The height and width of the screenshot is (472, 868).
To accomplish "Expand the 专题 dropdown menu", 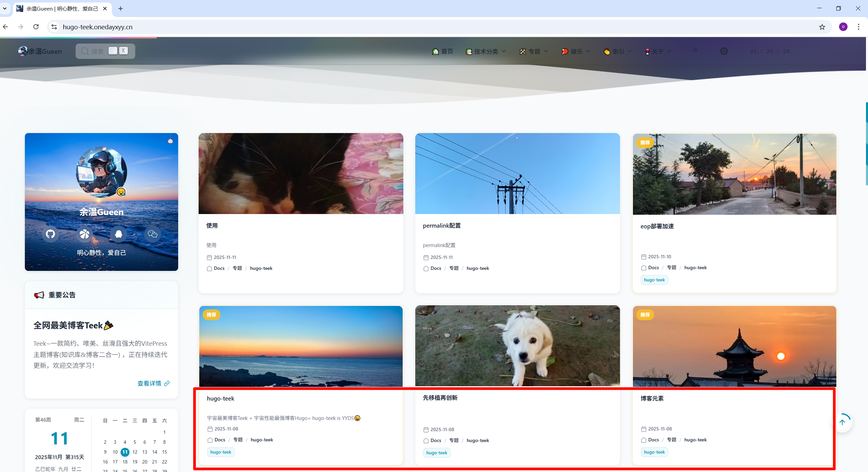I will [534, 51].
